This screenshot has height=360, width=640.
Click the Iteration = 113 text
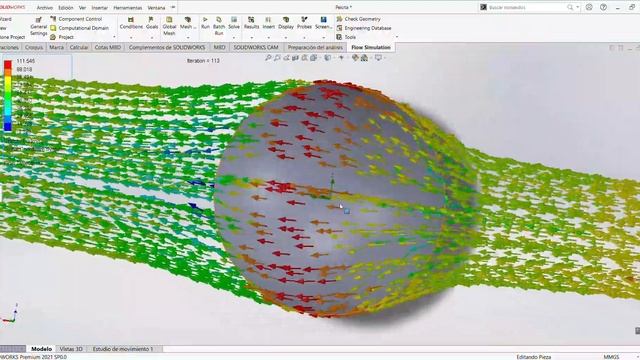click(203, 60)
